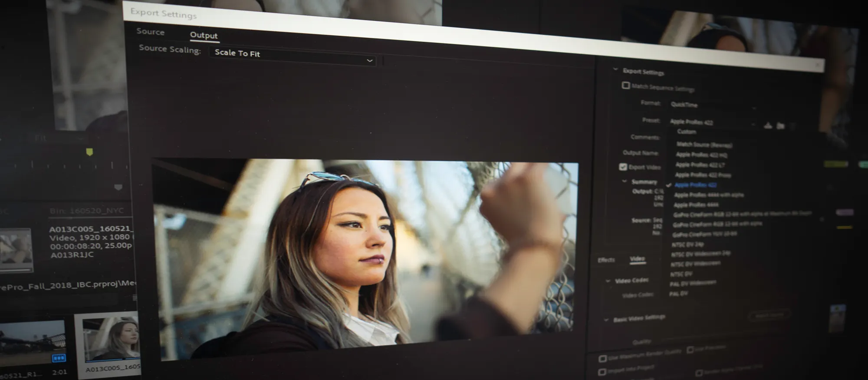Choose GoPro CineForm YUV 10-bit preset
Viewport: 868px width, 380px height.
pyautogui.click(x=704, y=234)
